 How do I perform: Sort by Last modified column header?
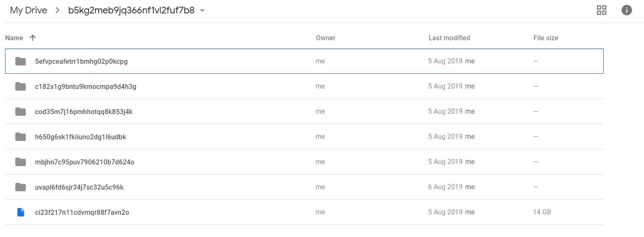point(449,38)
